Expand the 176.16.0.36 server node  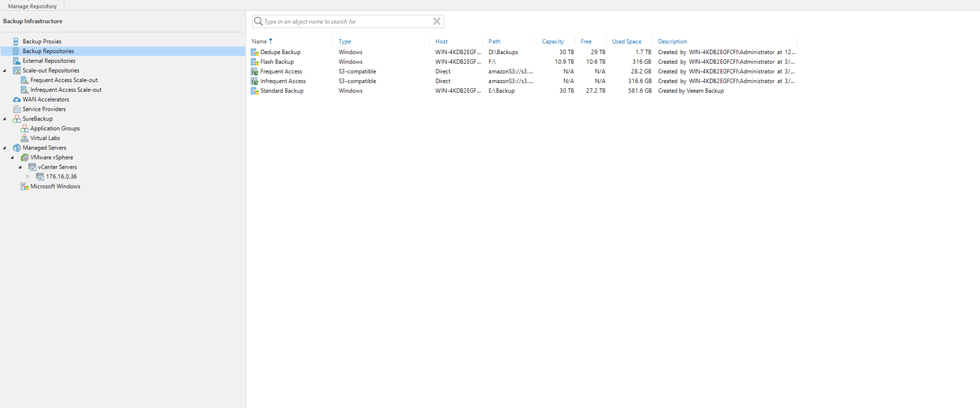28,177
